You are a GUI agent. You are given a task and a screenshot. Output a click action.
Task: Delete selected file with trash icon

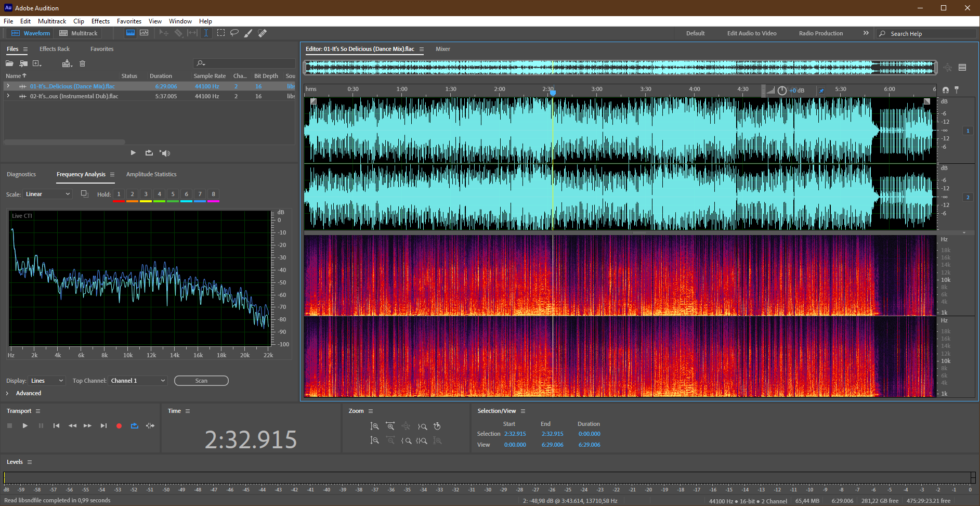[82, 63]
